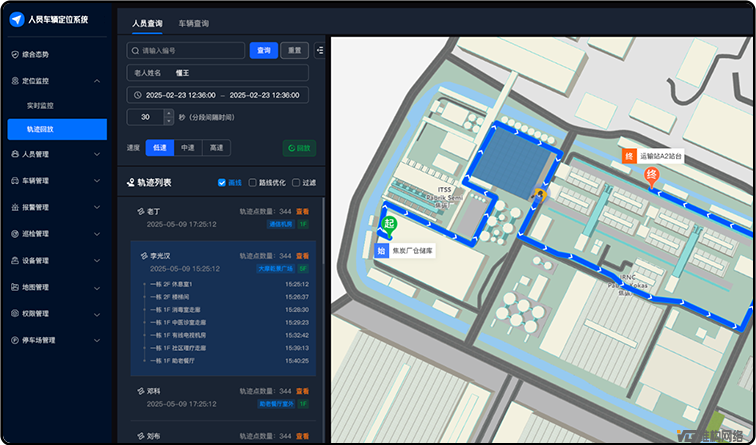
Task: Enable the 过滤 checkbox
Action: 296,183
